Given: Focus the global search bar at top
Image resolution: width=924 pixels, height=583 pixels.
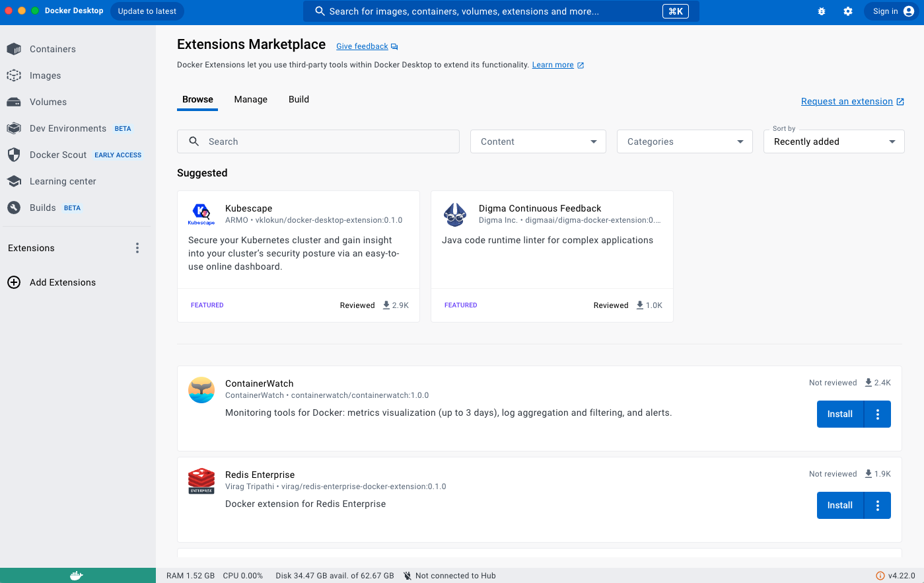Looking at the screenshot, I should click(501, 11).
